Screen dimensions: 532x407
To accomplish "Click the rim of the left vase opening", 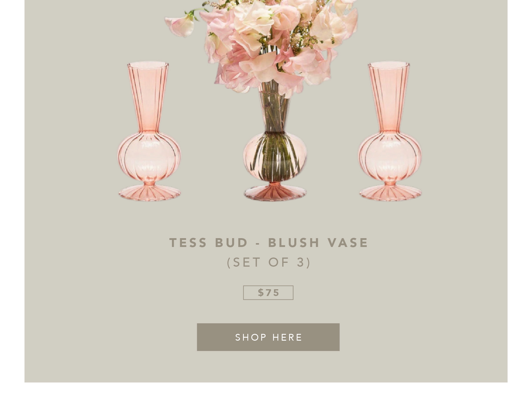I will (x=148, y=64).
